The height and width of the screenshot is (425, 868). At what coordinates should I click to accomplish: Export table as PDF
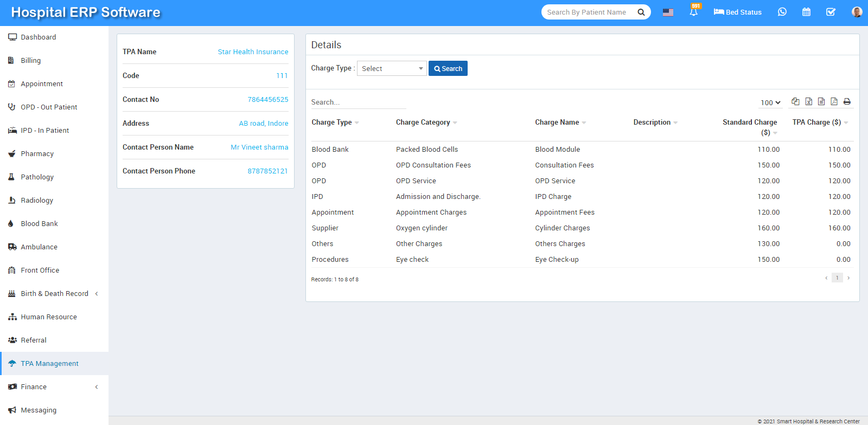834,101
